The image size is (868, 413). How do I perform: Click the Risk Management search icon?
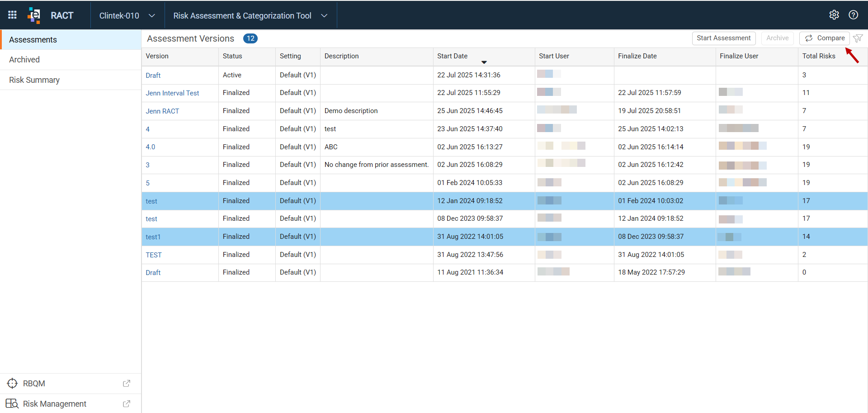(12, 404)
